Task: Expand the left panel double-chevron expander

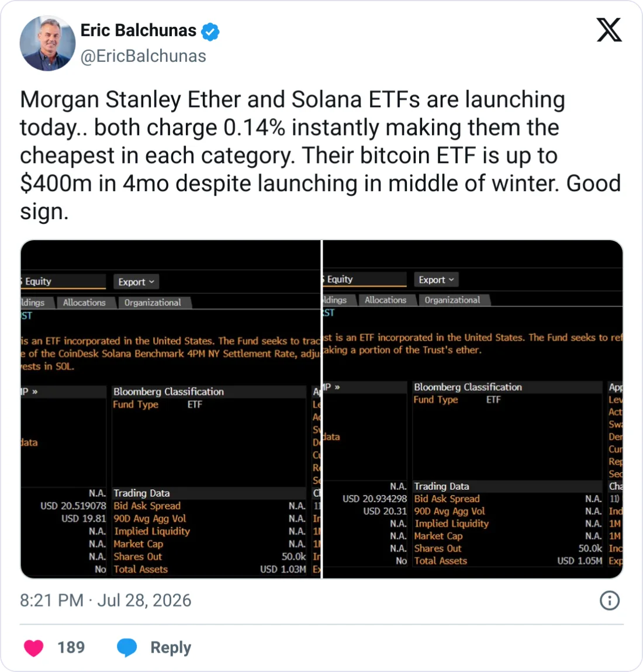Action: click(x=34, y=392)
